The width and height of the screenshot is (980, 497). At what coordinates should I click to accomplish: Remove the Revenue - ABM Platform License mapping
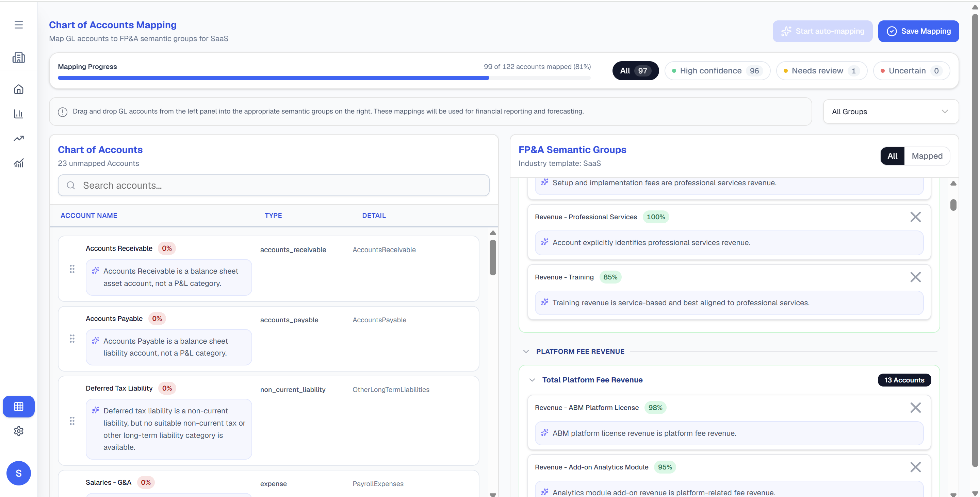coord(915,408)
